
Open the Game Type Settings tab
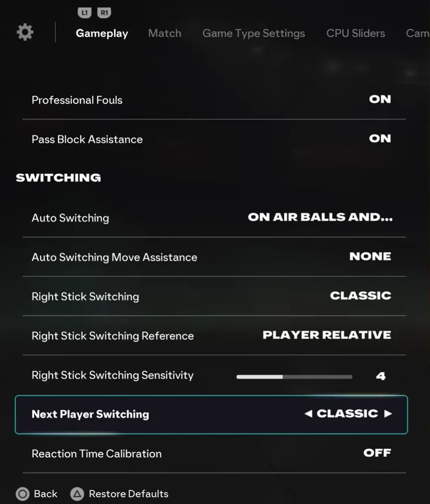pos(254,33)
